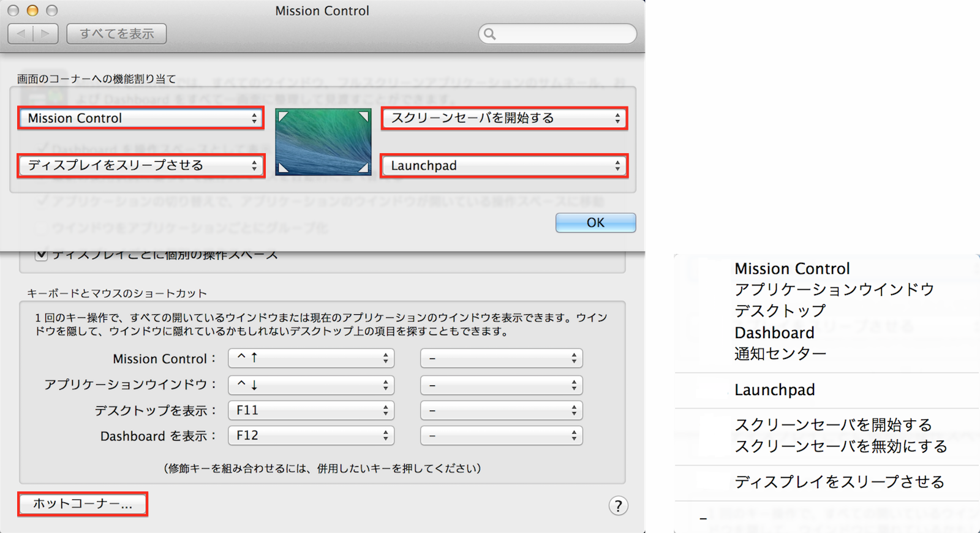
Task: Open help with the question mark button
Action: 619,506
